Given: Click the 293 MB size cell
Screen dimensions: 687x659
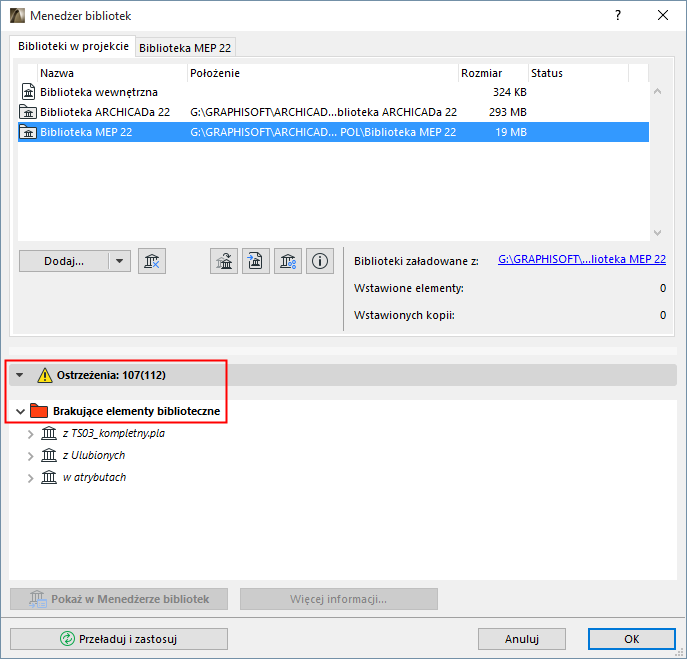Looking at the screenshot, I should (x=508, y=112).
